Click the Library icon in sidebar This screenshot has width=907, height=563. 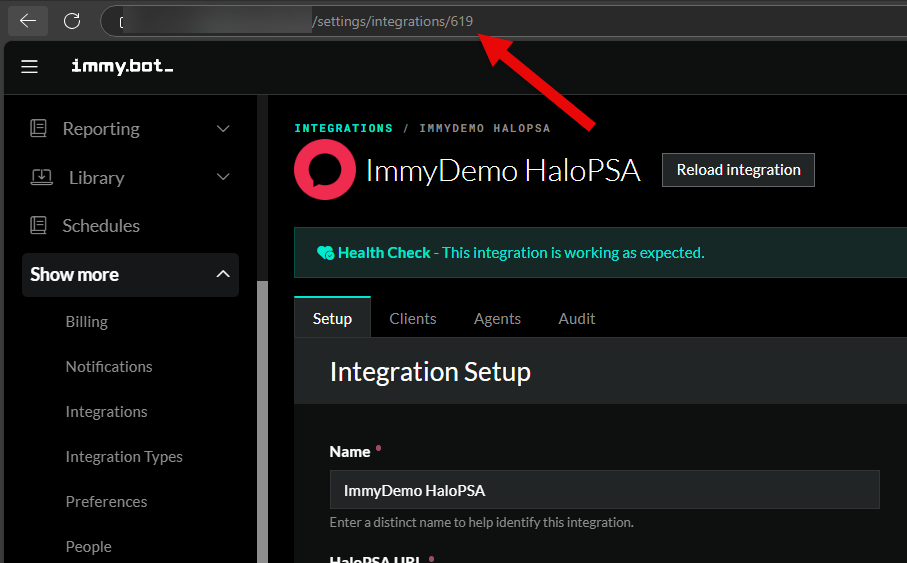click(41, 177)
